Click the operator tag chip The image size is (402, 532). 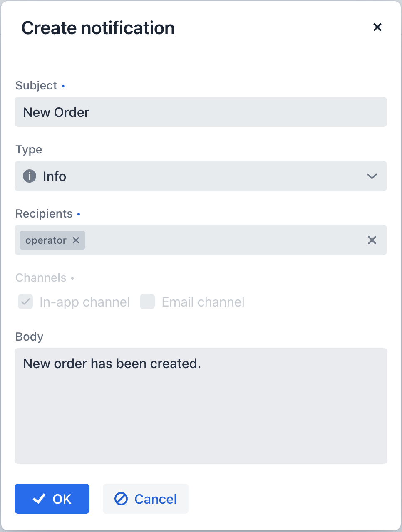coord(46,240)
